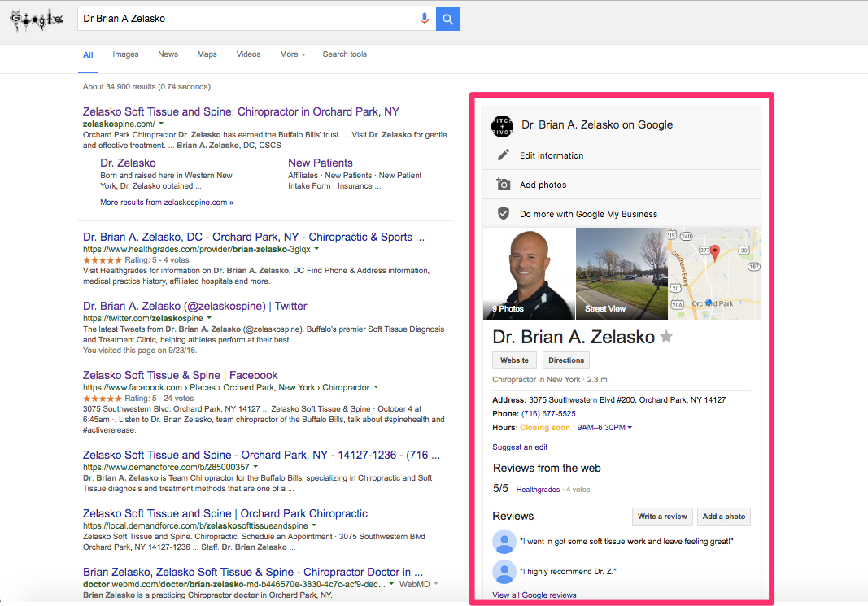This screenshot has height=606, width=868.
Task: Click Suggest an edit link
Action: 520,447
